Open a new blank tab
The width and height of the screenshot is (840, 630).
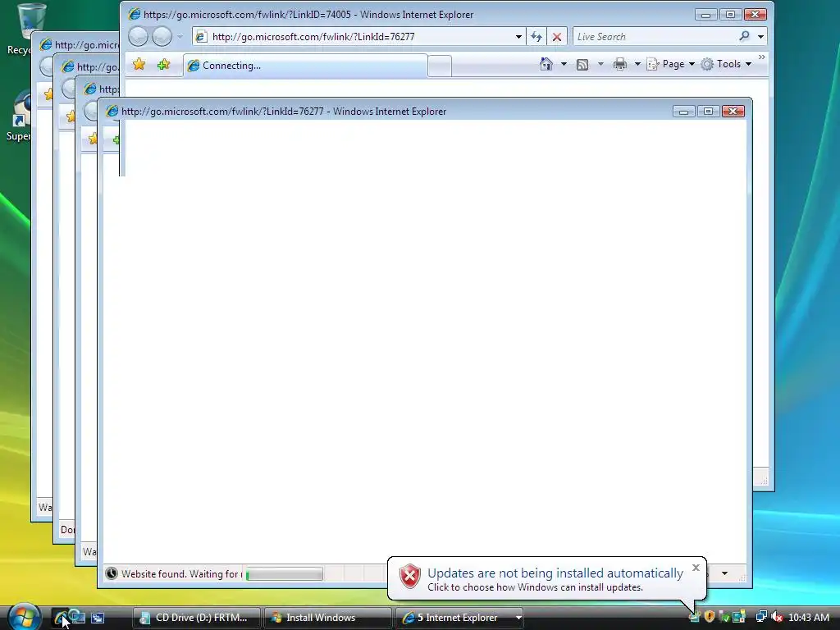440,66
